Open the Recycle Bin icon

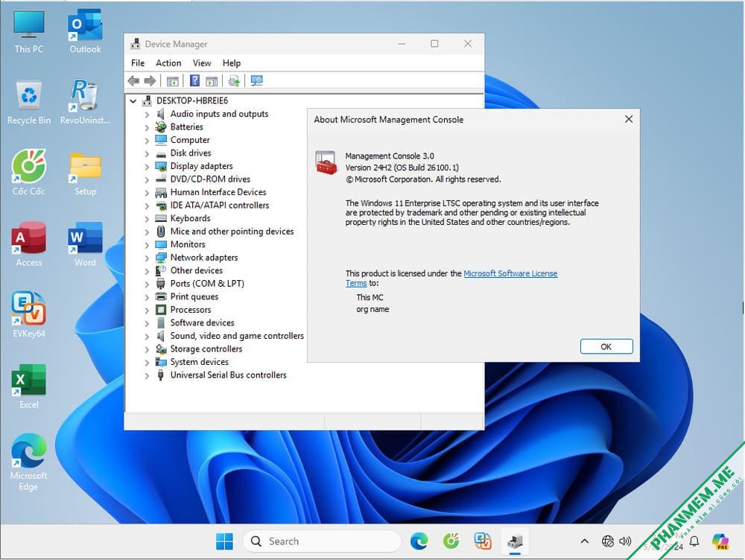pyautogui.click(x=28, y=103)
